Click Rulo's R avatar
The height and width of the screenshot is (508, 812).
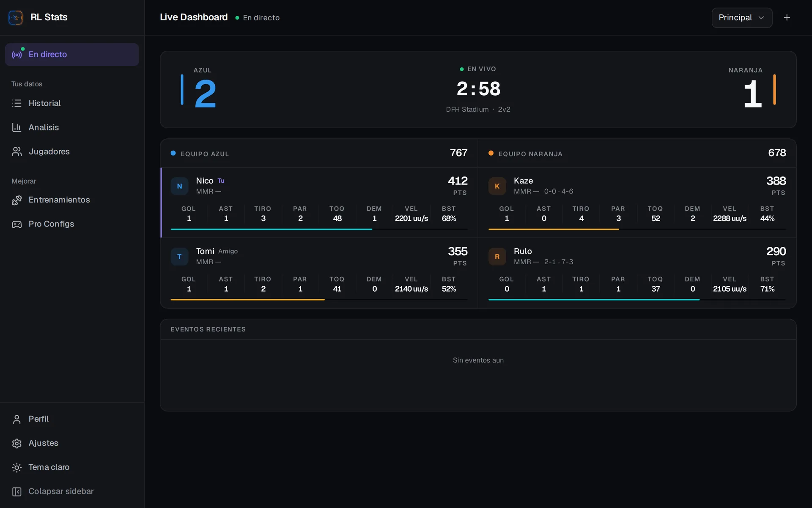pyautogui.click(x=497, y=257)
